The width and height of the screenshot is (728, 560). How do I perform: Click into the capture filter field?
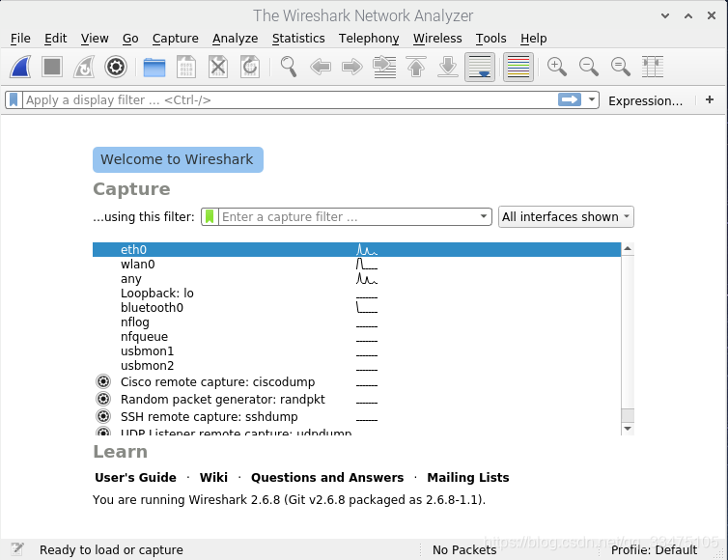pos(349,217)
